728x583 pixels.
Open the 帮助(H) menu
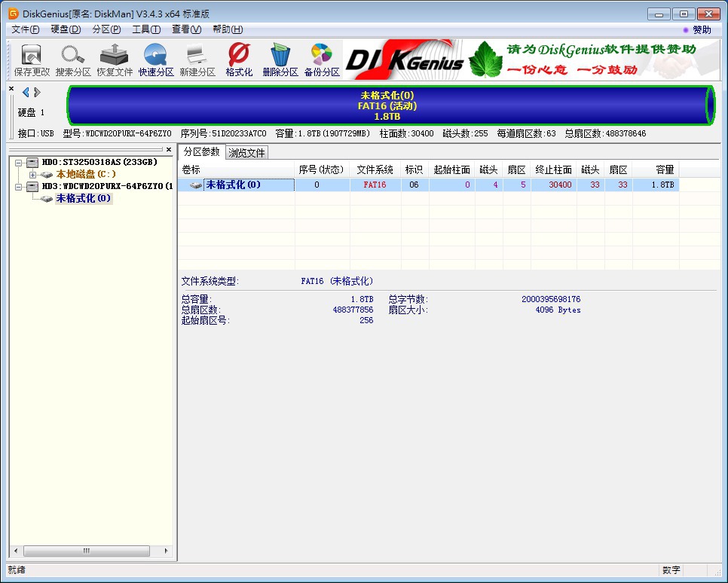pyautogui.click(x=228, y=29)
